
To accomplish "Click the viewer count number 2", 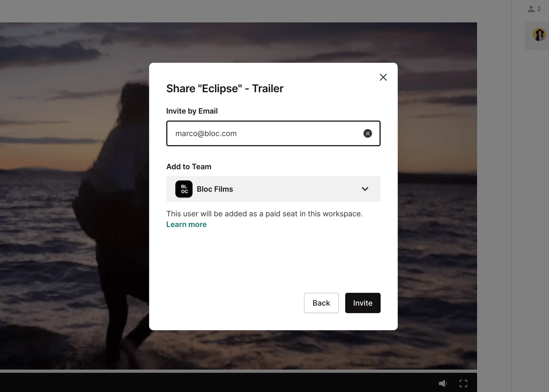I will [x=539, y=9].
